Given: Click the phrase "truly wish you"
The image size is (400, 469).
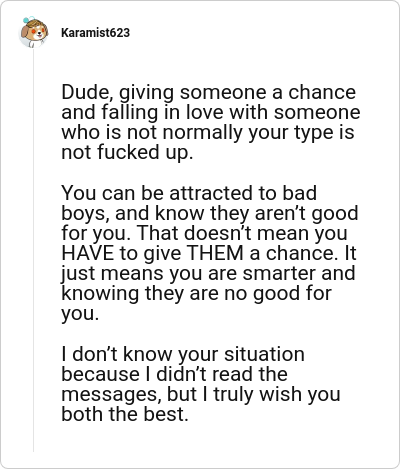Looking at the screenshot, I should pos(277,394).
